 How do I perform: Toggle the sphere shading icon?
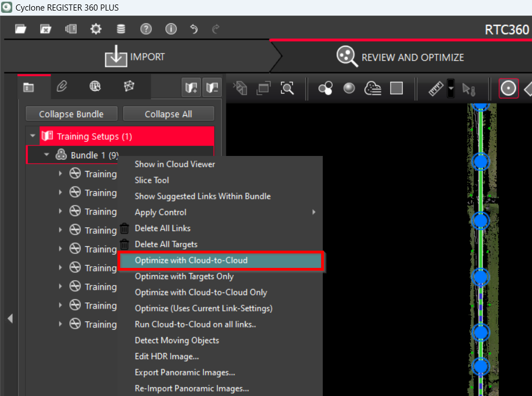point(349,88)
